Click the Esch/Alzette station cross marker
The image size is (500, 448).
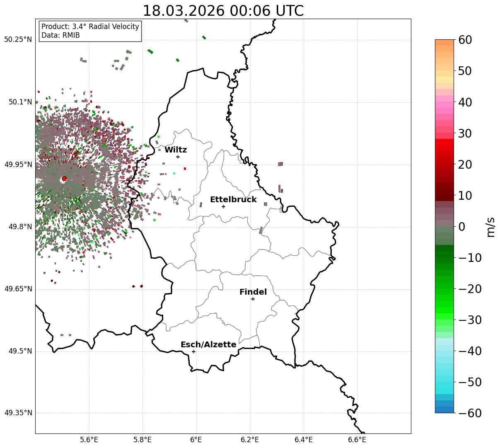tap(193, 351)
